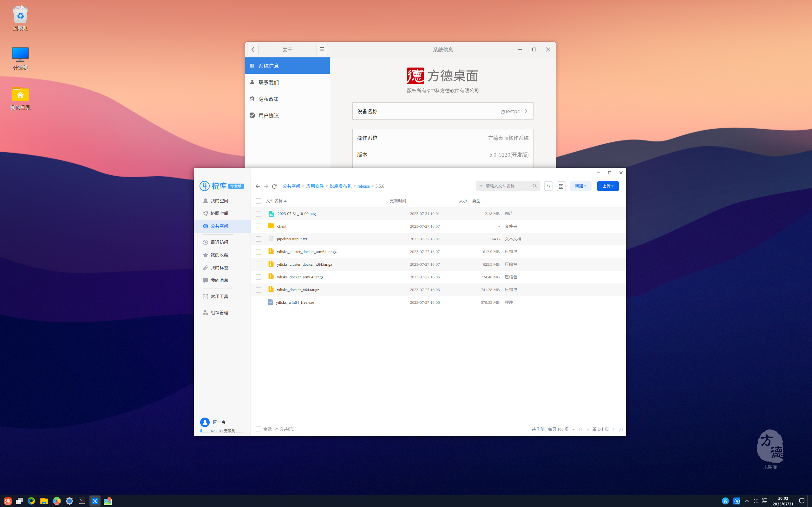Viewport: 812px width, 507px height.
Task: Open the sort options icon
Action: [548, 186]
